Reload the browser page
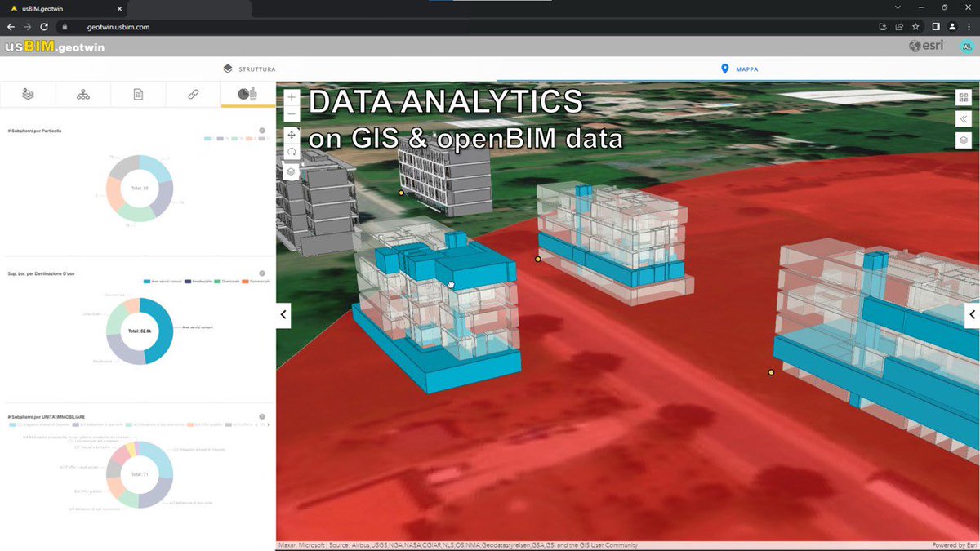Viewport: 980px width, 551px height. point(44,26)
